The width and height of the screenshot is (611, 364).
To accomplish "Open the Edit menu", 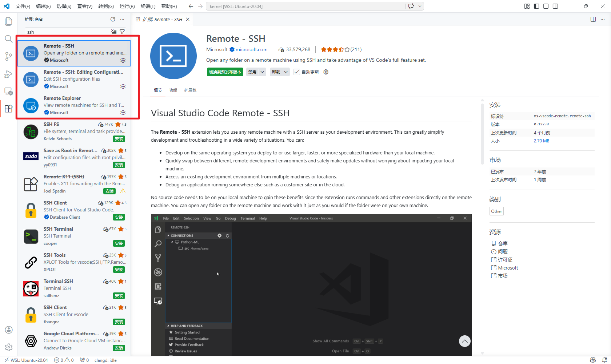I will pyautogui.click(x=43, y=6).
